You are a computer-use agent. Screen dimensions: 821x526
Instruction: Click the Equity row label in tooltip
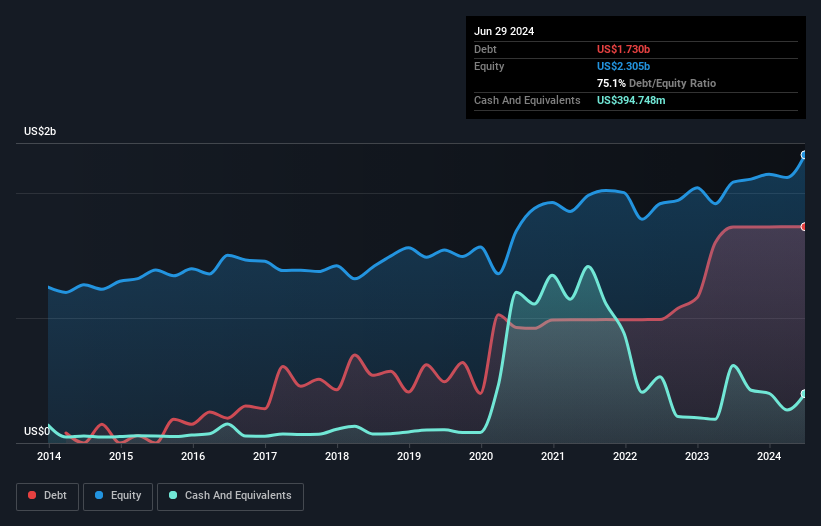[x=489, y=66]
